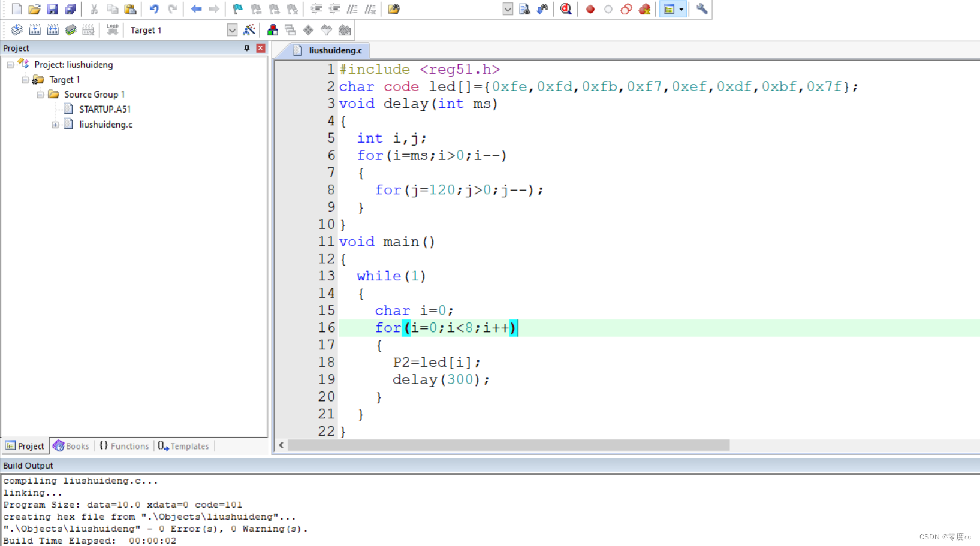Click the Incremental Find icon
The height and width of the screenshot is (546, 980).
click(x=542, y=9)
